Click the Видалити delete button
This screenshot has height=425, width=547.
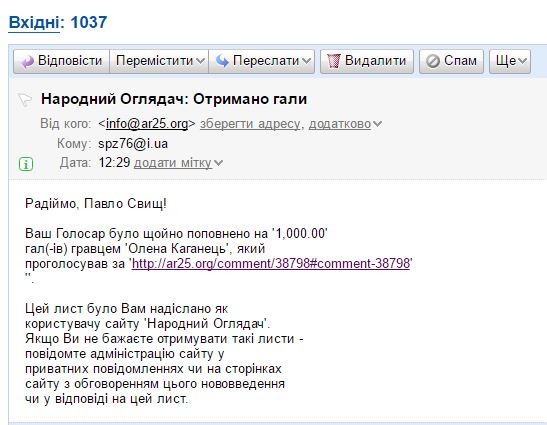point(367,61)
